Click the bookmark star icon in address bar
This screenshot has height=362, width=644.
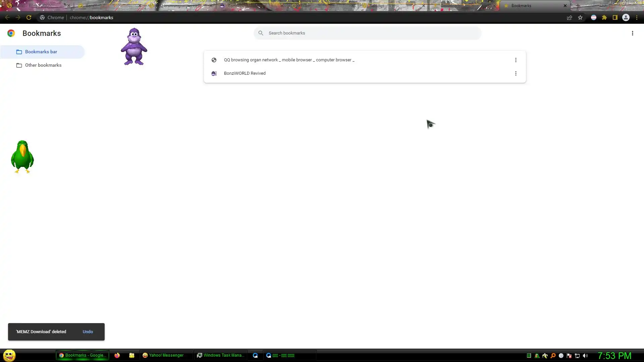pos(580,17)
